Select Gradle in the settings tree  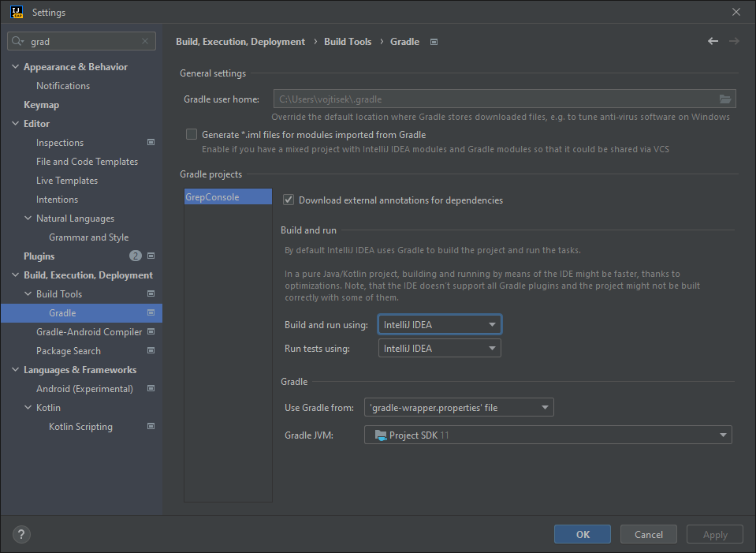[81, 312]
